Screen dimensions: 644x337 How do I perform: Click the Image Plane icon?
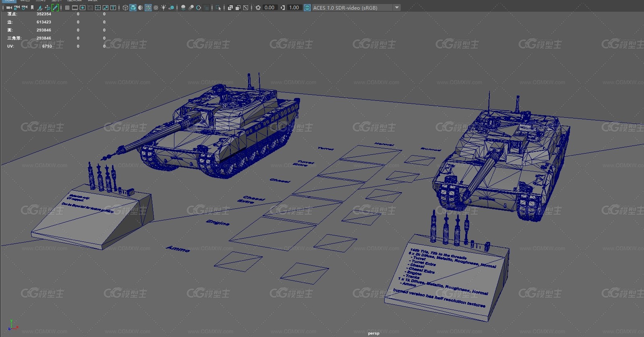click(40, 8)
